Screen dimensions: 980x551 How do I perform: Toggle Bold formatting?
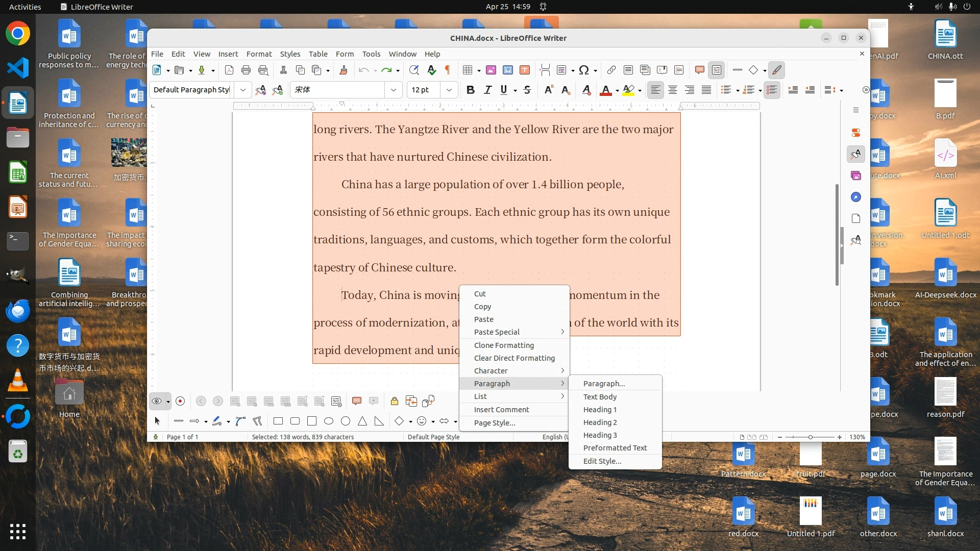(470, 90)
